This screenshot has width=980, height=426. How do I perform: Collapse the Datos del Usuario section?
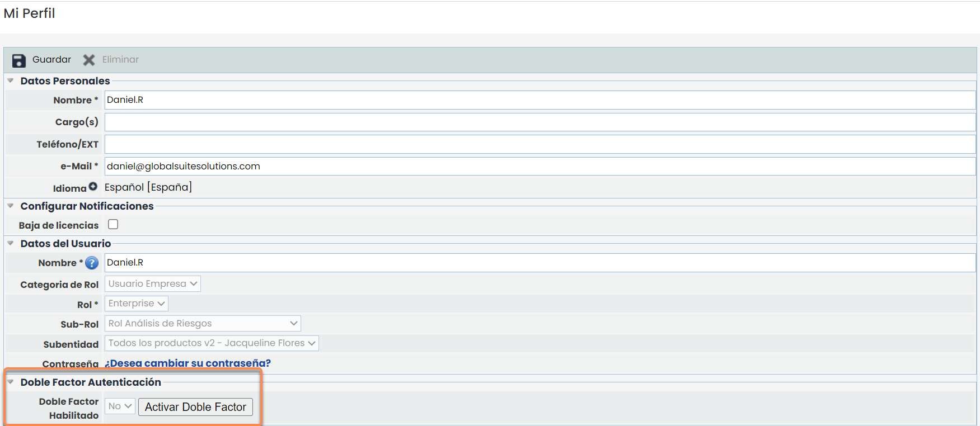click(11, 244)
